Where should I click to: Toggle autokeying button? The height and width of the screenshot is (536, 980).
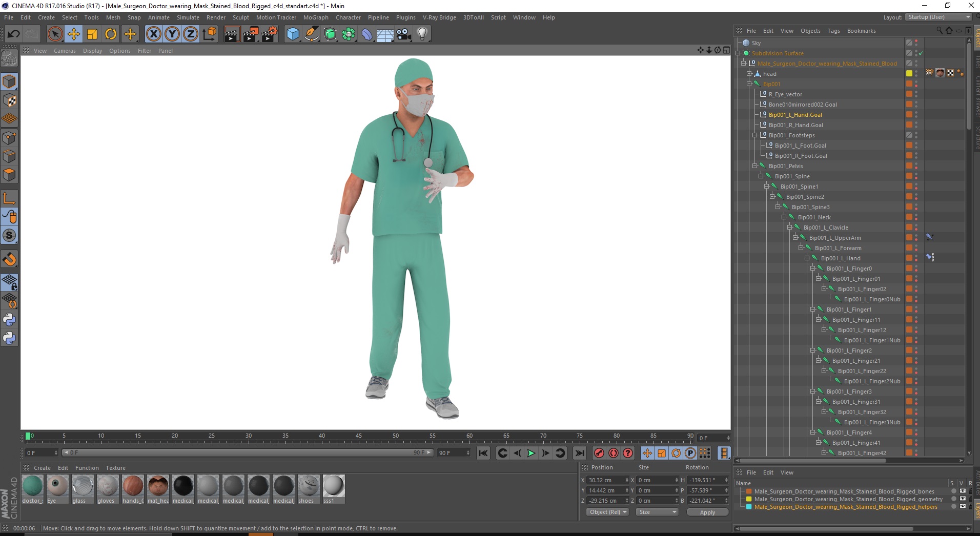613,453
